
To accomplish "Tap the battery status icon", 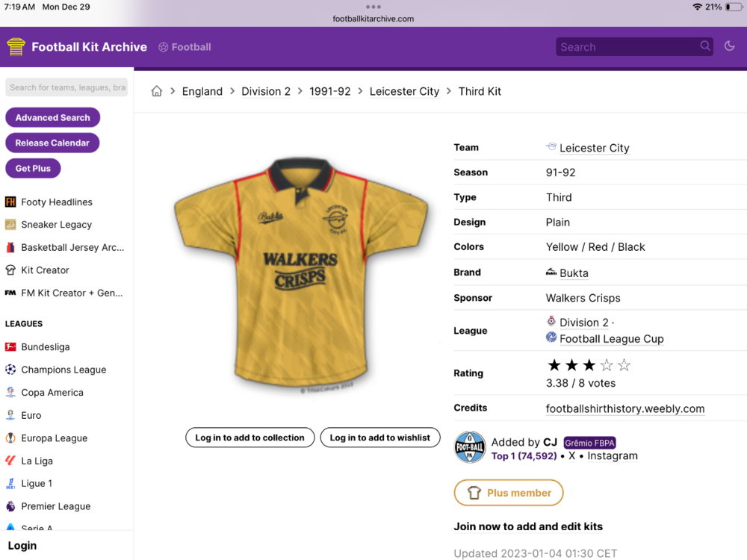I will tap(734, 7).
